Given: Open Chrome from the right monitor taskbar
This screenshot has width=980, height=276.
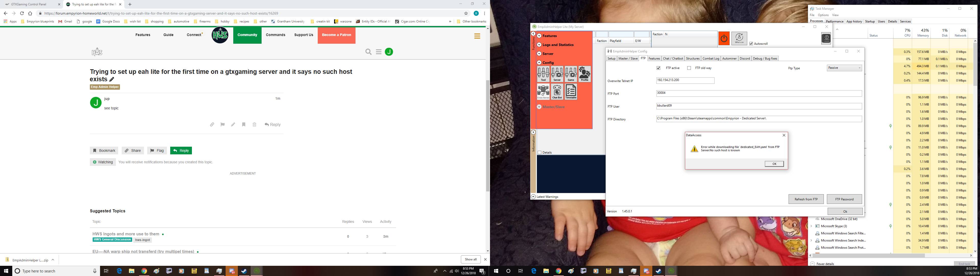Looking at the screenshot, I should click(558, 271).
